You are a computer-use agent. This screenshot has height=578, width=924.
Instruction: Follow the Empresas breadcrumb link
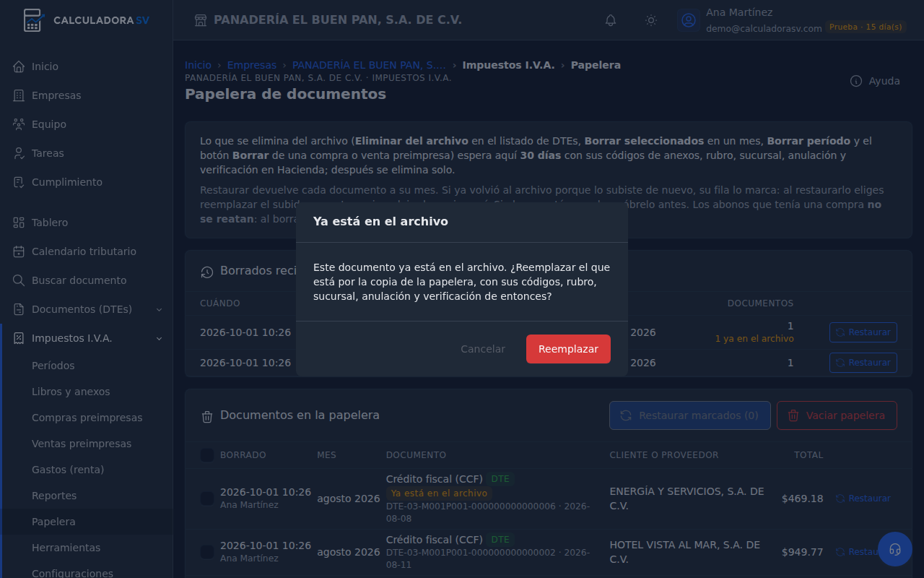click(x=252, y=65)
